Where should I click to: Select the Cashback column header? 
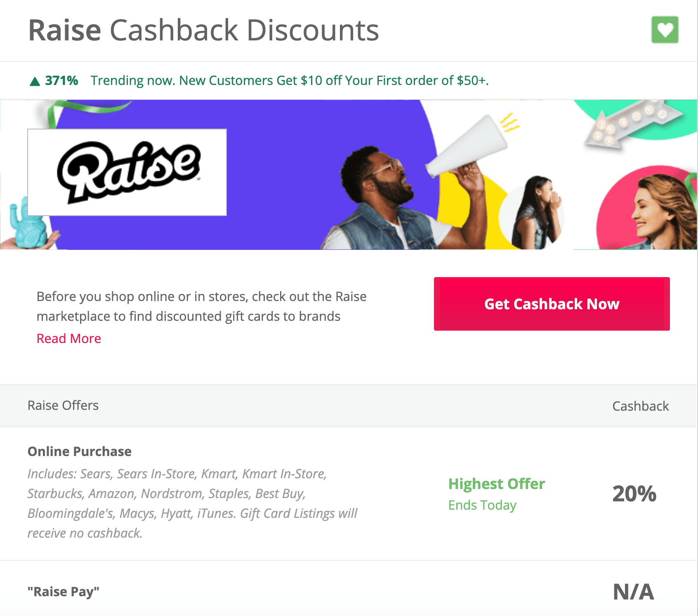tap(640, 406)
